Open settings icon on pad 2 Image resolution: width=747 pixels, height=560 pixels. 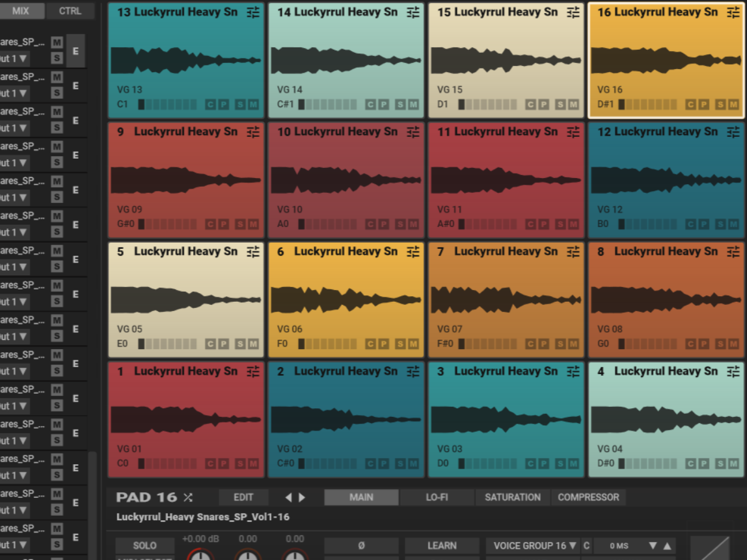point(413,371)
